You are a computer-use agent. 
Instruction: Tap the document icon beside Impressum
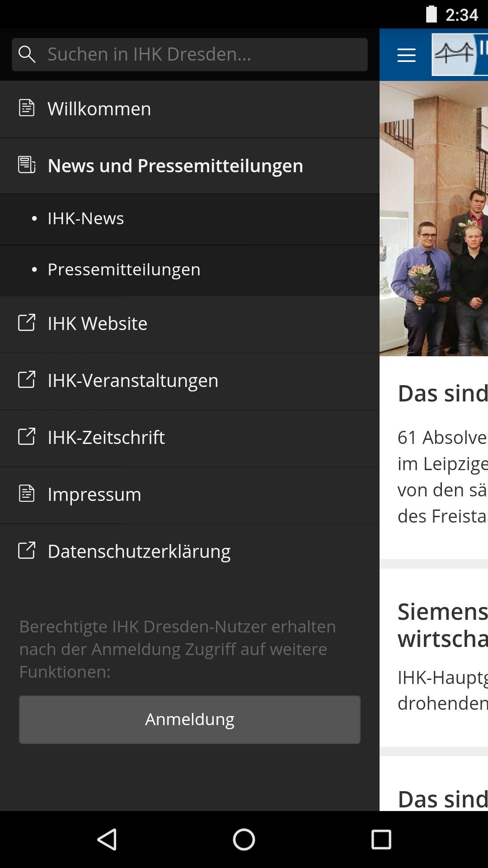coord(27,494)
